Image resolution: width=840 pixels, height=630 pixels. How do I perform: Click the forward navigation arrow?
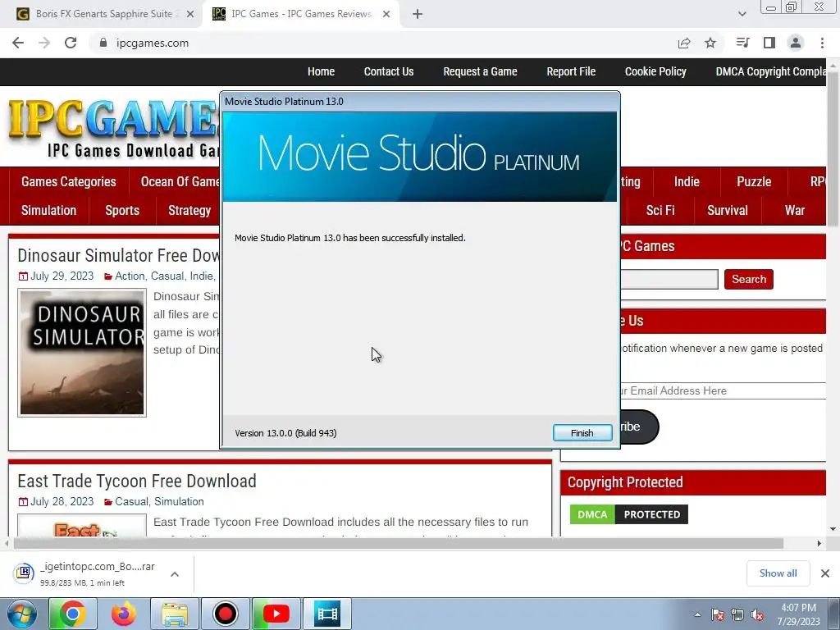point(44,43)
